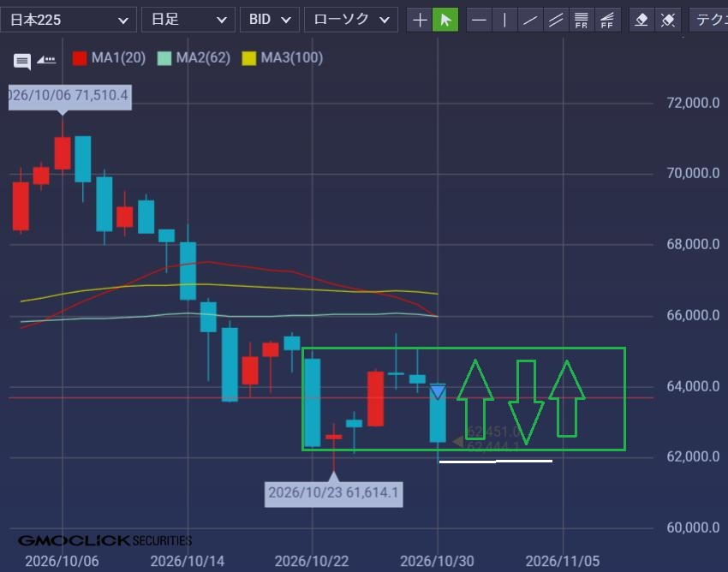Click the 2026/10/23 61,614.1 low label
Viewport: 728px width, 572px height.
coord(334,493)
